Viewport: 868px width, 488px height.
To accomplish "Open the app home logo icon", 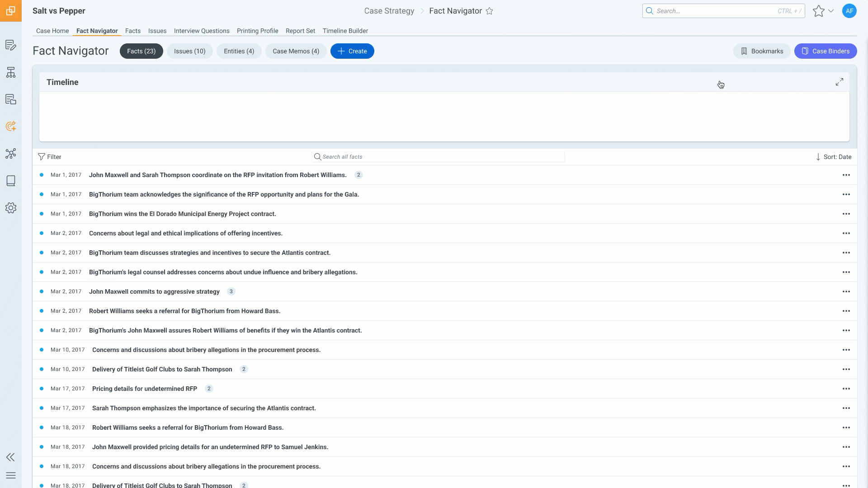I will coord(11,11).
